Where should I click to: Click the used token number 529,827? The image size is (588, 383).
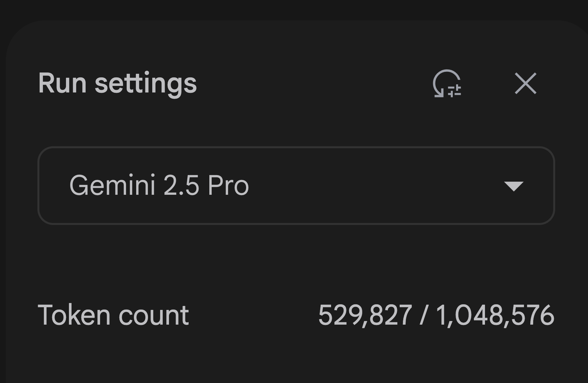(365, 315)
